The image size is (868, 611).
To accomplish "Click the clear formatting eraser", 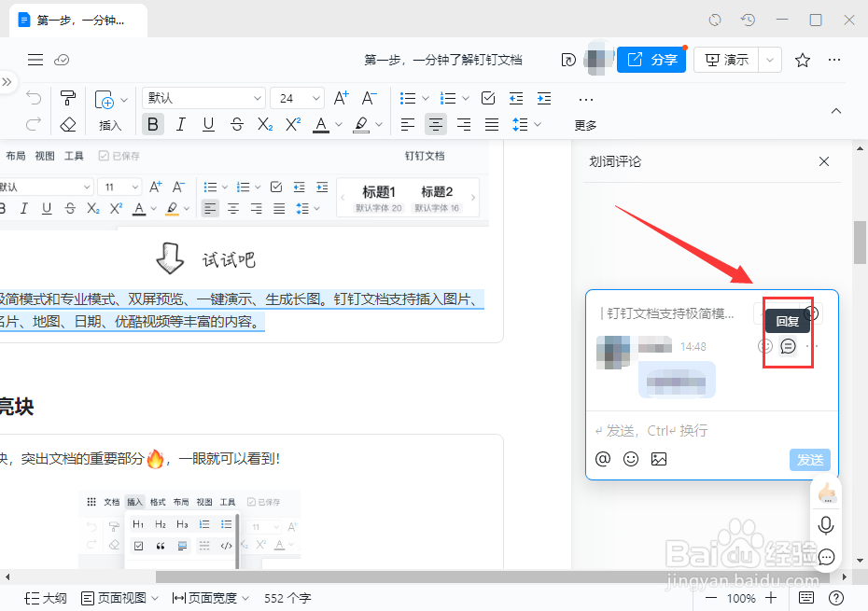I will [67, 124].
